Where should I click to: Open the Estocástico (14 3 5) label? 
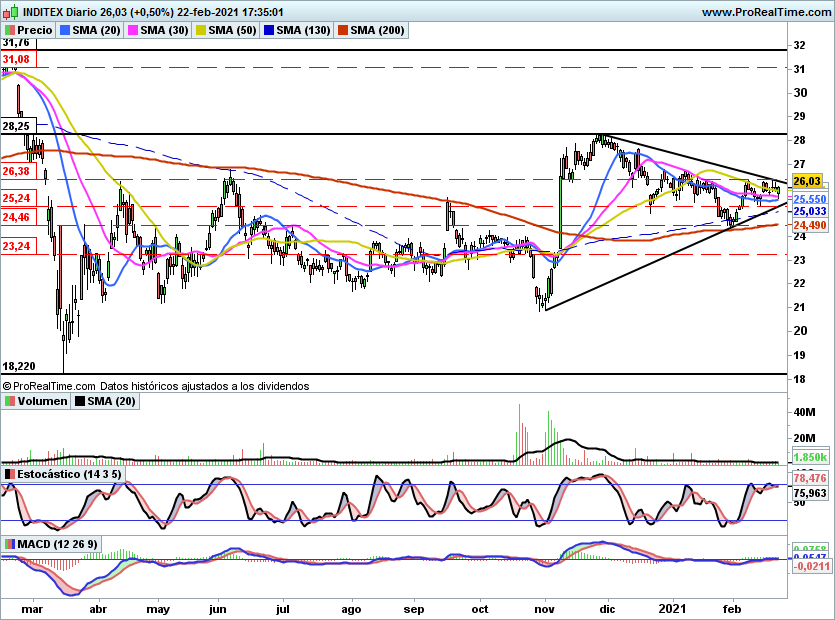69,474
